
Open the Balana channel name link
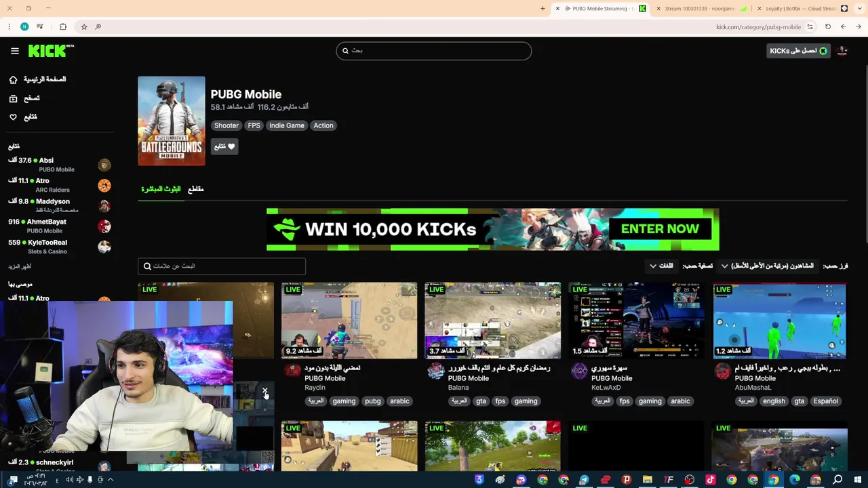pos(458,388)
